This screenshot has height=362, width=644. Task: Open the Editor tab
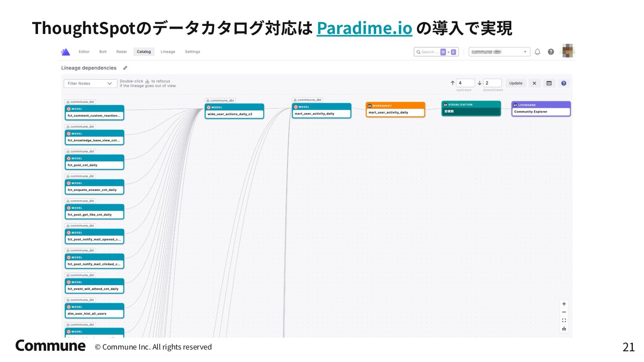point(84,52)
